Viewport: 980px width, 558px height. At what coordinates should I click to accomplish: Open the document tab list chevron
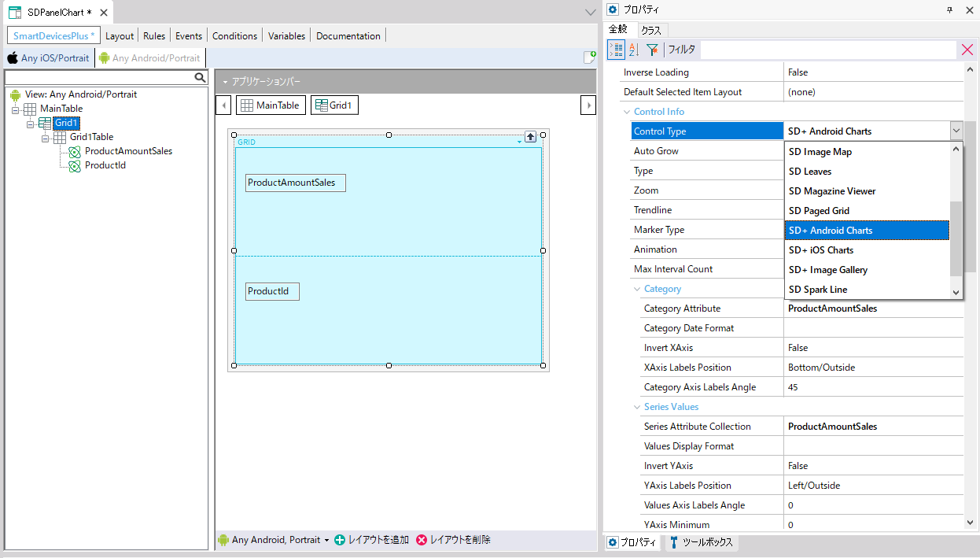click(x=591, y=13)
